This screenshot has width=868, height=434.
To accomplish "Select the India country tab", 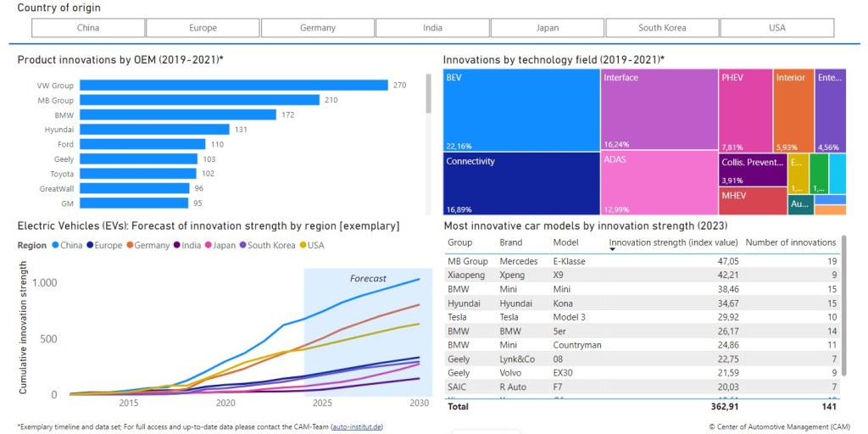I will coord(432,28).
